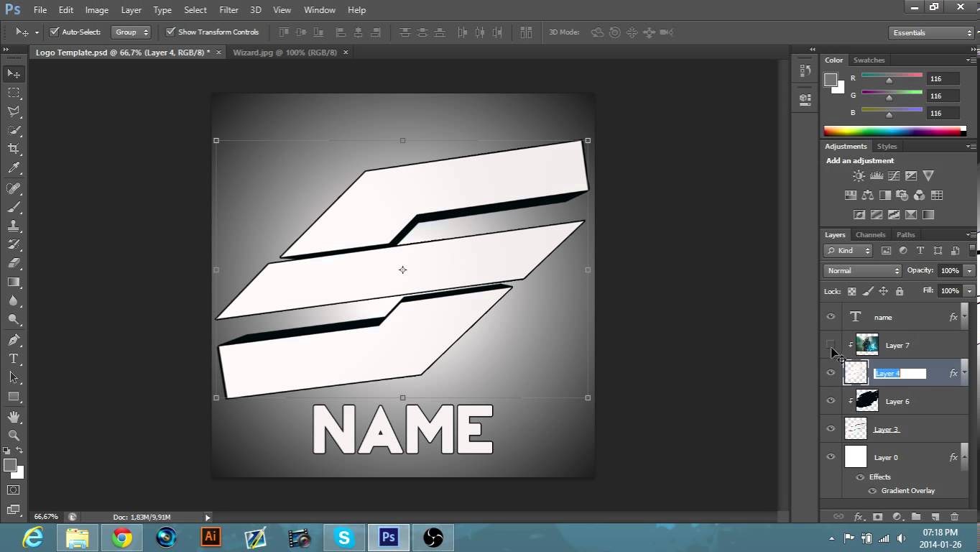Image resolution: width=980 pixels, height=552 pixels.
Task: Select the Dodge tool
Action: coord(14,319)
